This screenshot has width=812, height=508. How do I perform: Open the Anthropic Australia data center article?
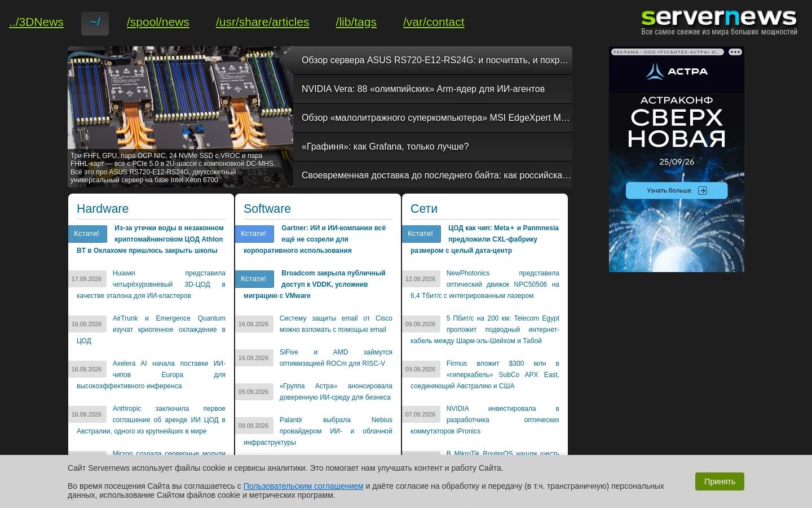pyautogui.click(x=151, y=420)
